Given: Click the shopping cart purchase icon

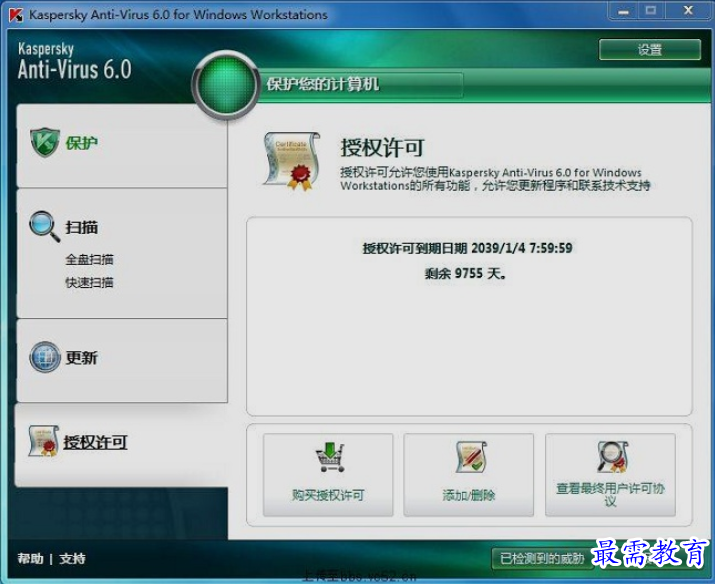Looking at the screenshot, I should point(330,457).
